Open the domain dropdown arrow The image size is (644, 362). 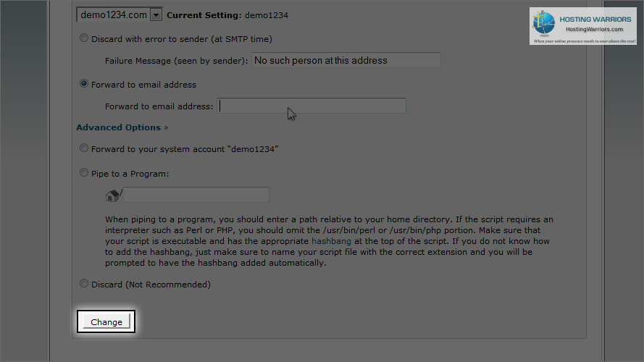point(156,15)
